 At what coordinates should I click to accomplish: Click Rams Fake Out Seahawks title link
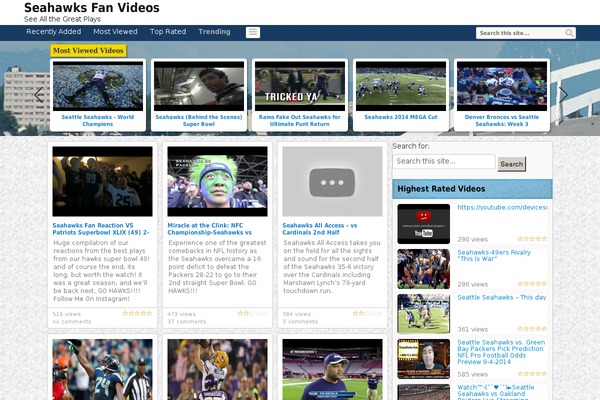click(300, 121)
